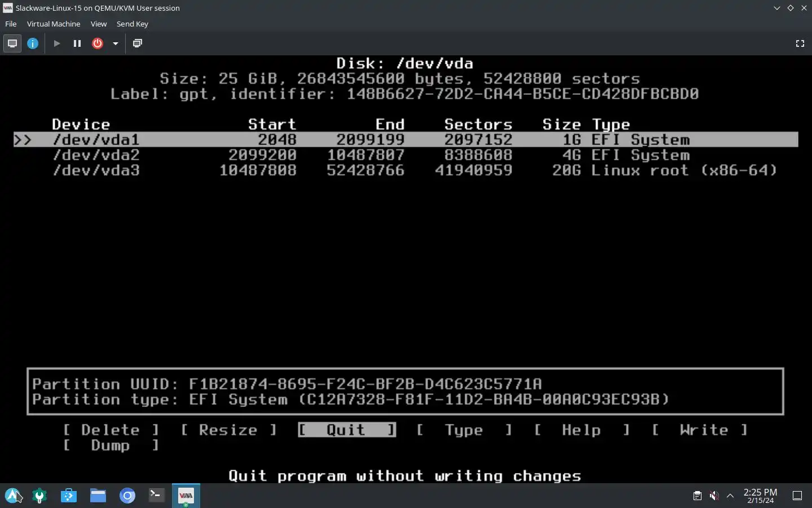Viewport: 812px width, 508px height.
Task: Select the highlighted Quit option
Action: click(347, 430)
